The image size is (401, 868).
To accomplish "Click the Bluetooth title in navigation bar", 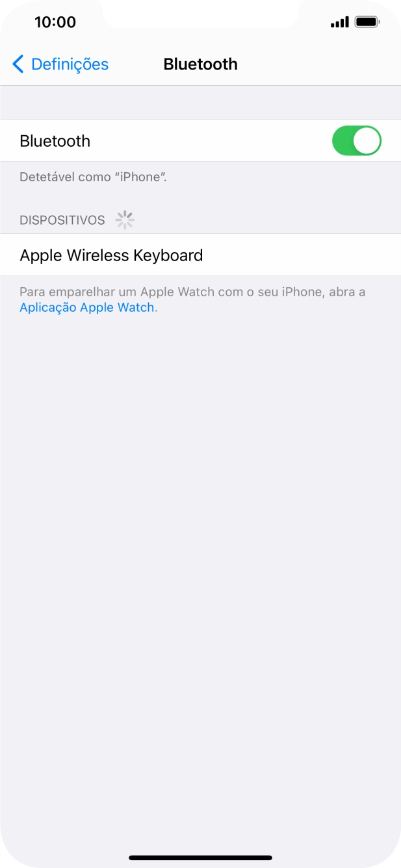I will pos(200,64).
